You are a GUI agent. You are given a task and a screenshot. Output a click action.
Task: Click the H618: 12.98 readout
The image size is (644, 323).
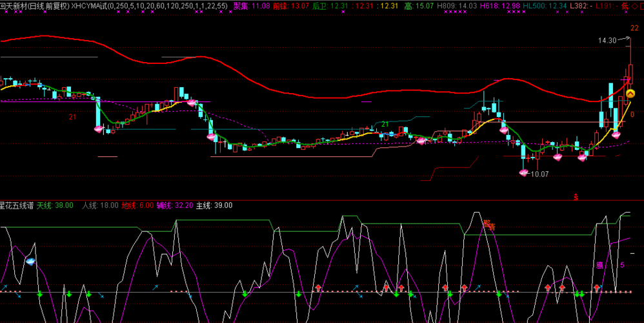coord(500,6)
